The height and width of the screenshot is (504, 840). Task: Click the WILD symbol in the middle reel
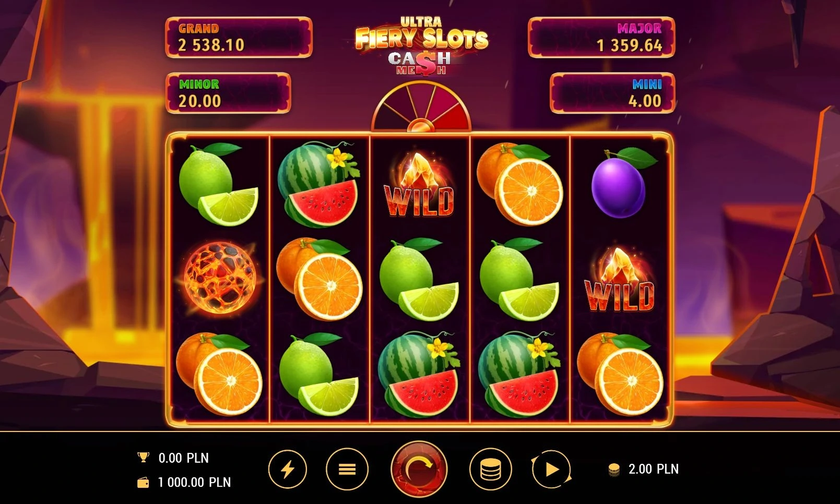[420, 184]
